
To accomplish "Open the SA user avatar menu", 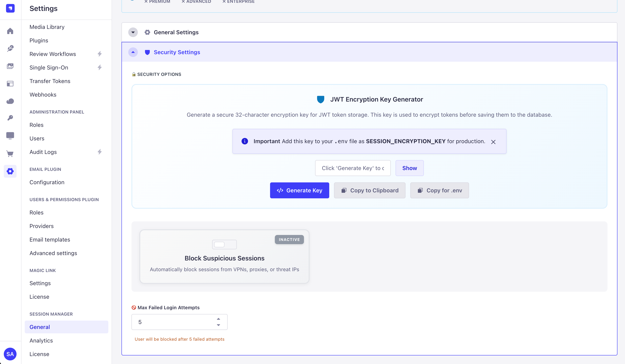I will click(10, 354).
